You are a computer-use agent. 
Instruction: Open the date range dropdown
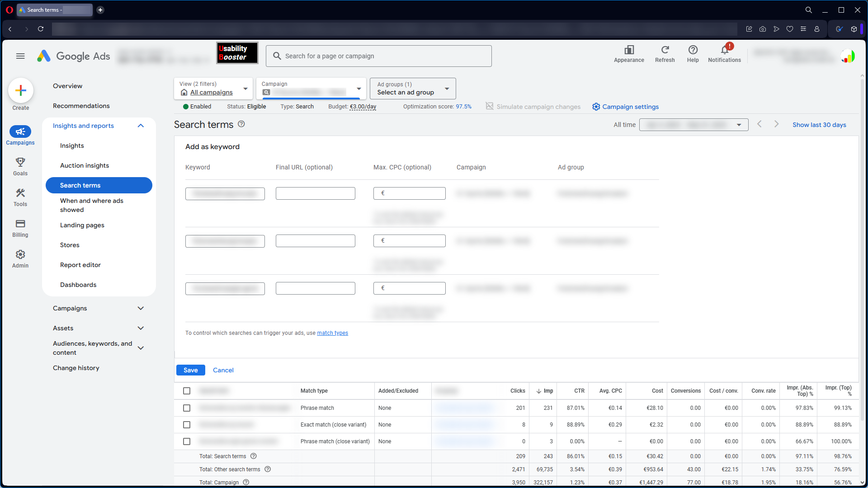[694, 125]
